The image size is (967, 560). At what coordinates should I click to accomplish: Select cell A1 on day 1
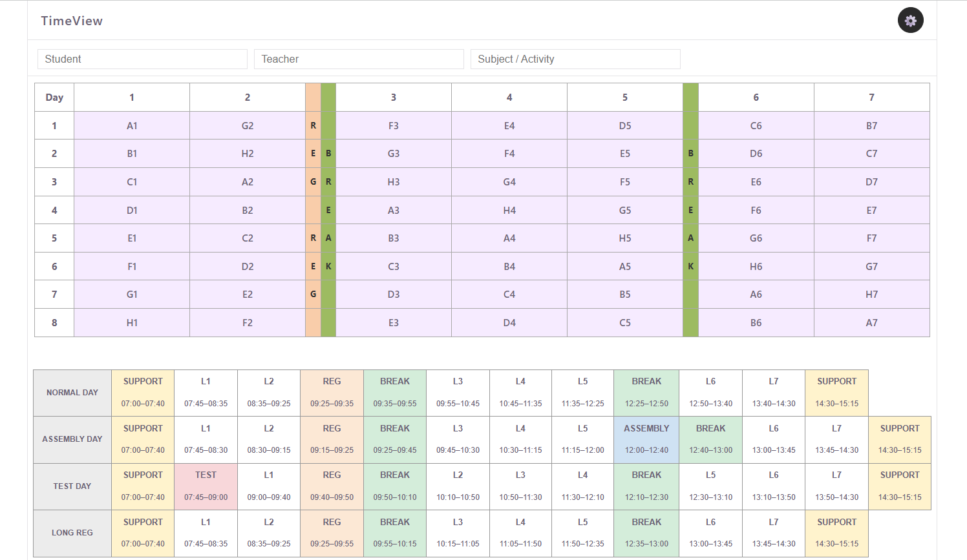pyautogui.click(x=132, y=125)
